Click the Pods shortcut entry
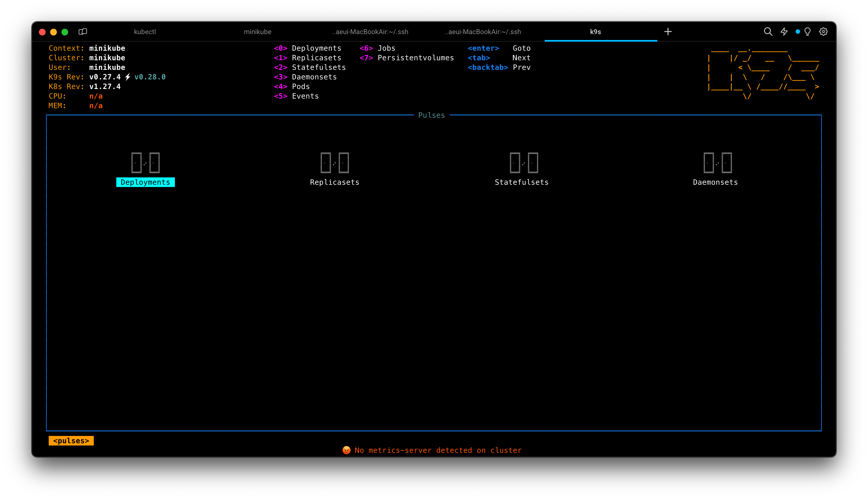Screen dimensions: 868x499 301,87
